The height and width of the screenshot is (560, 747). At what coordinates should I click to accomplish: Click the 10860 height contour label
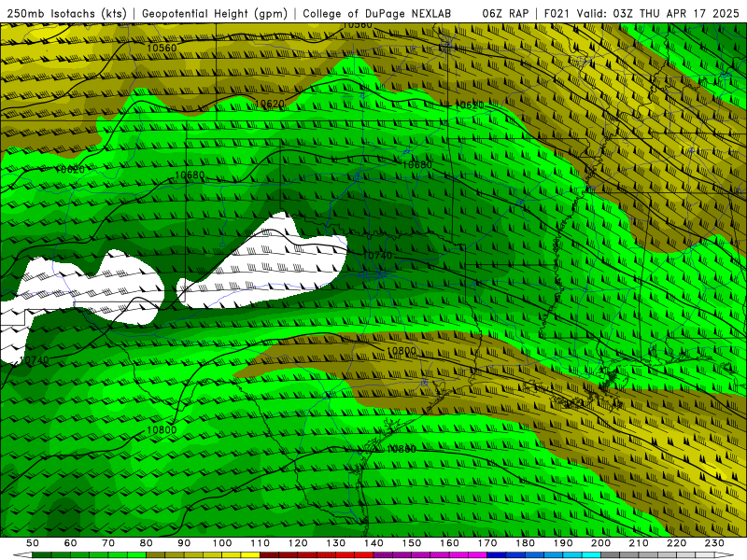(x=402, y=449)
